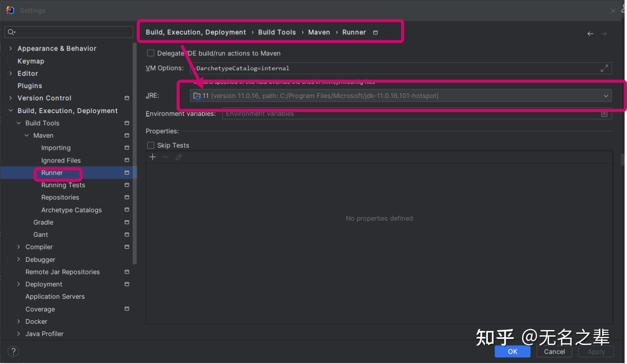
Task: Click project-scope icon beside Remote Jar Repositories
Action: pos(127,272)
